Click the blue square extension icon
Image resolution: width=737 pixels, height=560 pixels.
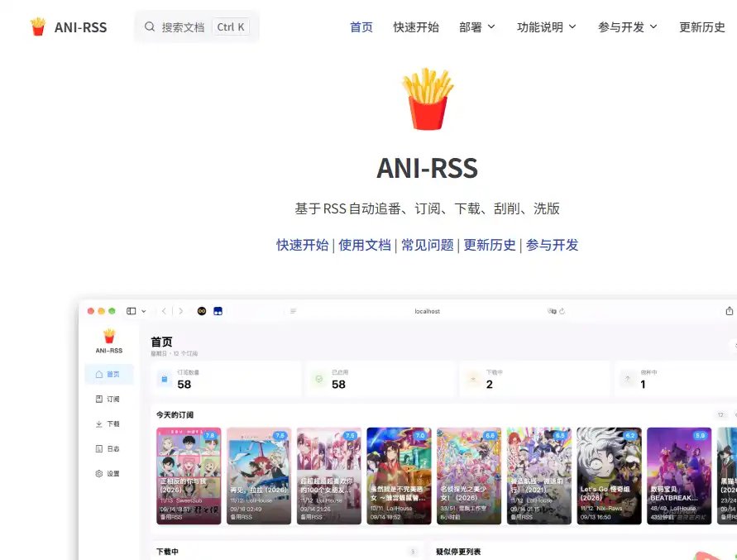click(218, 311)
